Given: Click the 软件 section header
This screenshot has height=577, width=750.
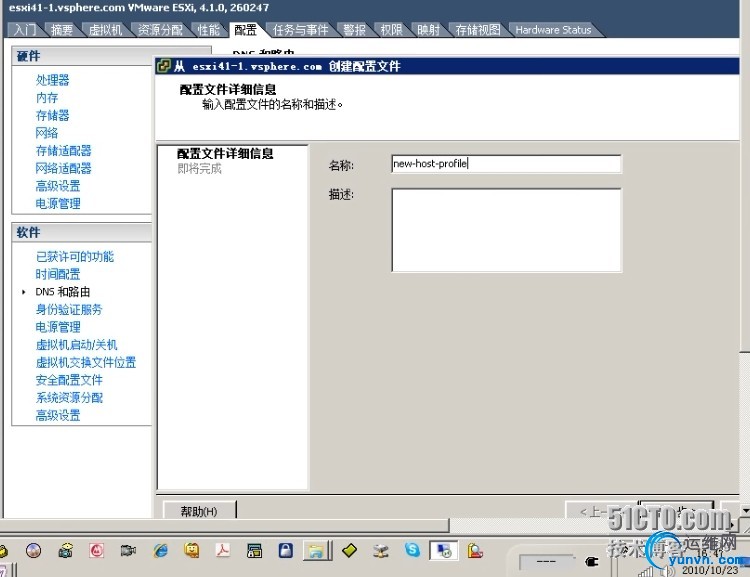Looking at the screenshot, I should click(28, 233).
